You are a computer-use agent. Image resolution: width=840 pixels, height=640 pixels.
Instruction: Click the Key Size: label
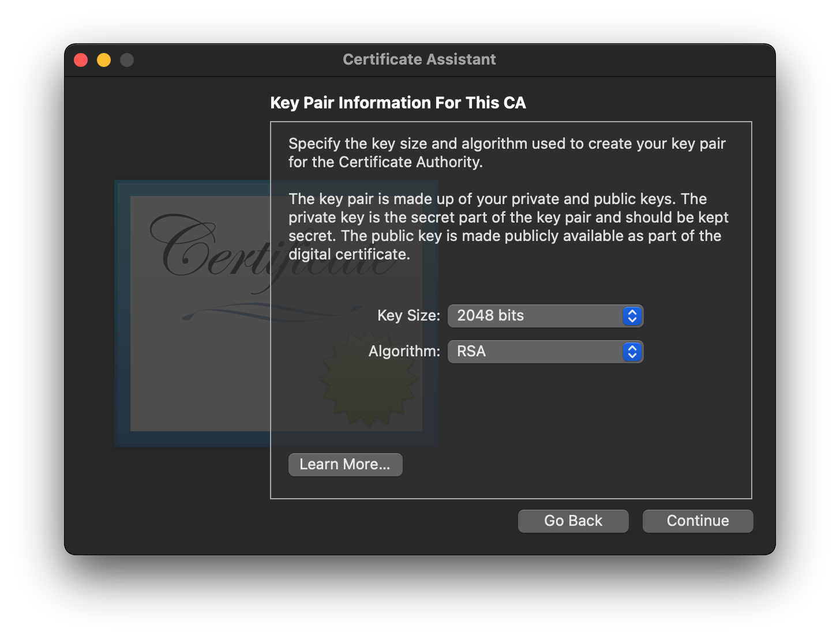[x=408, y=315]
